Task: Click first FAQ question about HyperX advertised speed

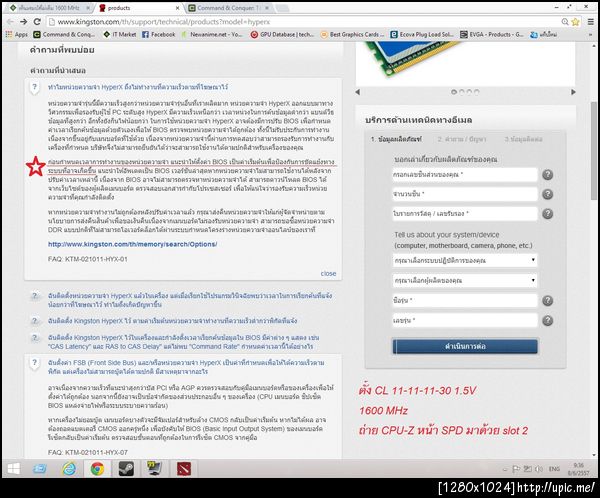Action: 138,87
